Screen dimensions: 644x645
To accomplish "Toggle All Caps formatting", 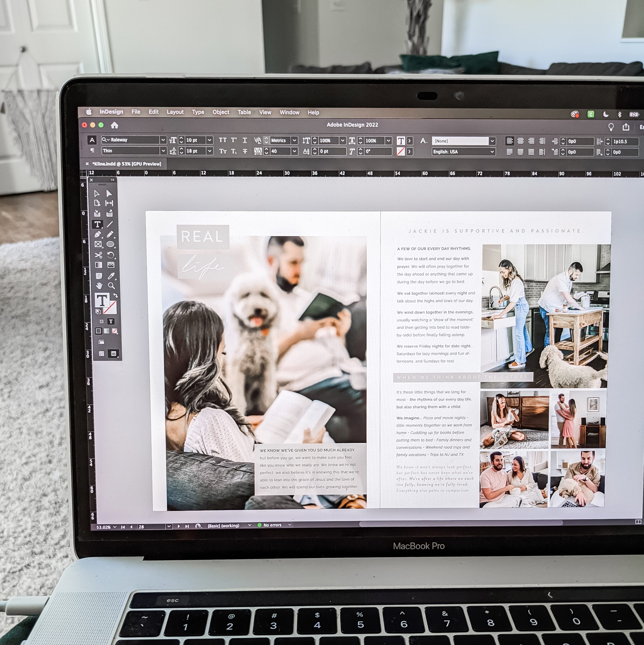I will coord(223,140).
